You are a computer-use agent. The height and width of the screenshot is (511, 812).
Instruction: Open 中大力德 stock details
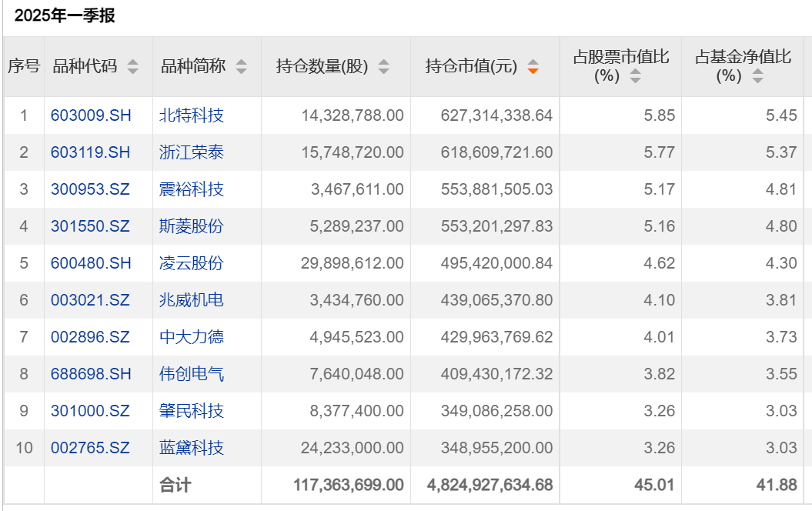tap(192, 337)
